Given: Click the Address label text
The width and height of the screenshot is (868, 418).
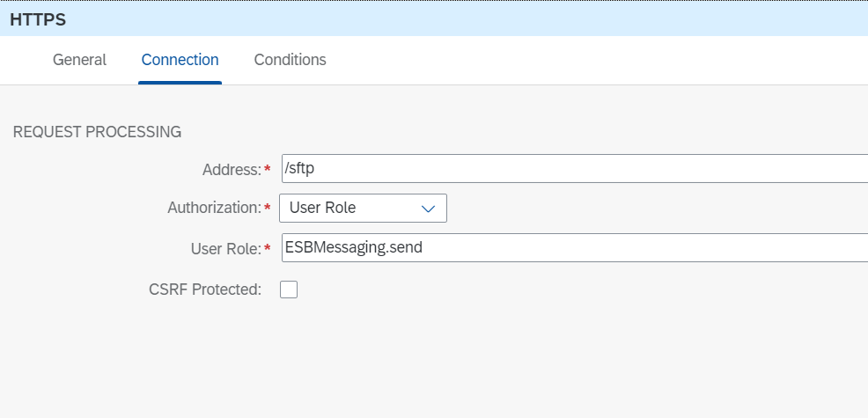Looking at the screenshot, I should (x=231, y=168).
